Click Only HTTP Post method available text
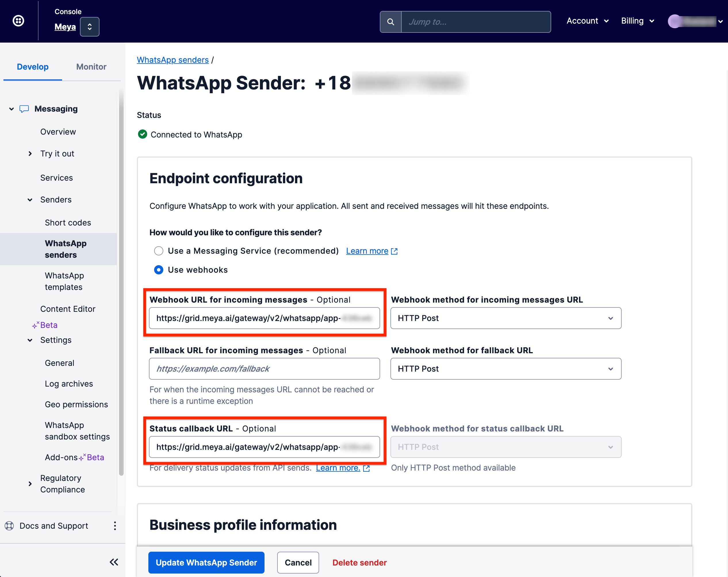 tap(453, 467)
